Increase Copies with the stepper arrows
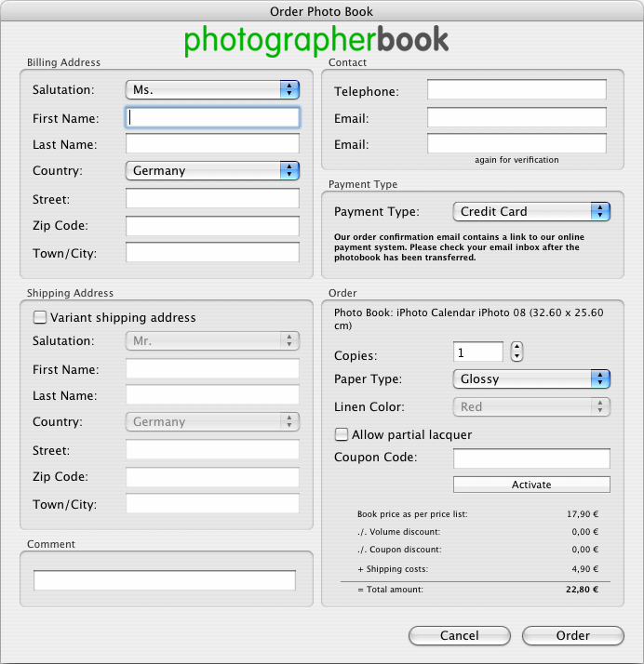Image resolution: width=644 pixels, height=664 pixels. (x=517, y=348)
